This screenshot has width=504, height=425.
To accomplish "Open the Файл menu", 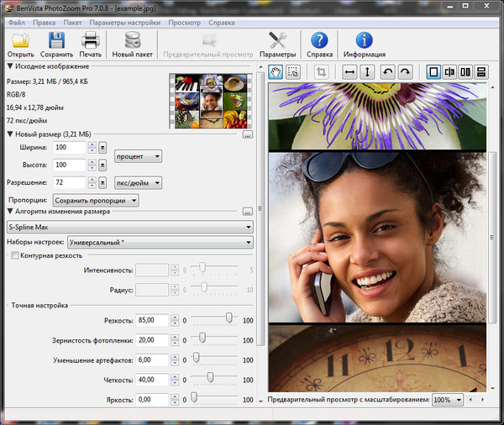I will pos(16,22).
